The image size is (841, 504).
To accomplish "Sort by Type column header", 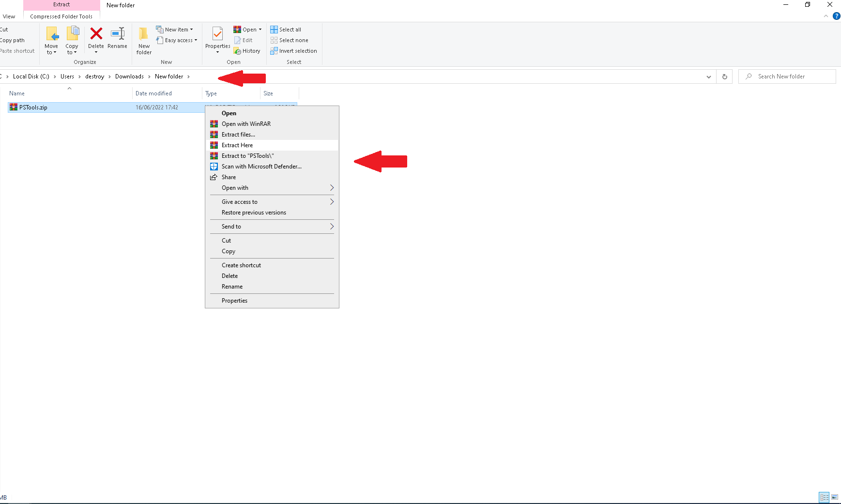I will click(231, 93).
